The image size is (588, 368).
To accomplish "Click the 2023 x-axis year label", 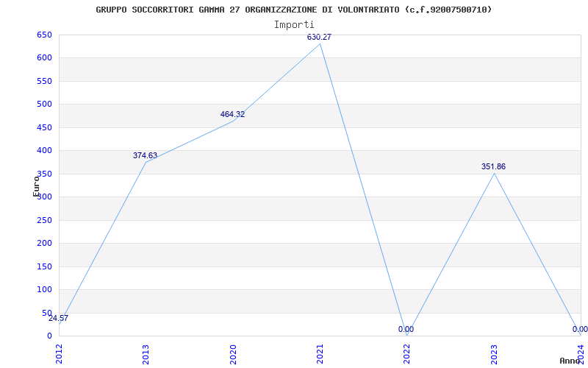I will pos(494,354).
